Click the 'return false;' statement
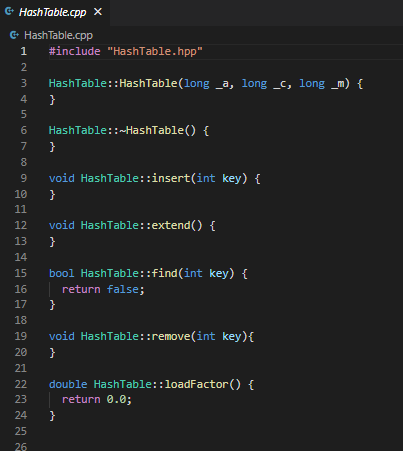The width and height of the screenshot is (403, 451). click(x=103, y=289)
